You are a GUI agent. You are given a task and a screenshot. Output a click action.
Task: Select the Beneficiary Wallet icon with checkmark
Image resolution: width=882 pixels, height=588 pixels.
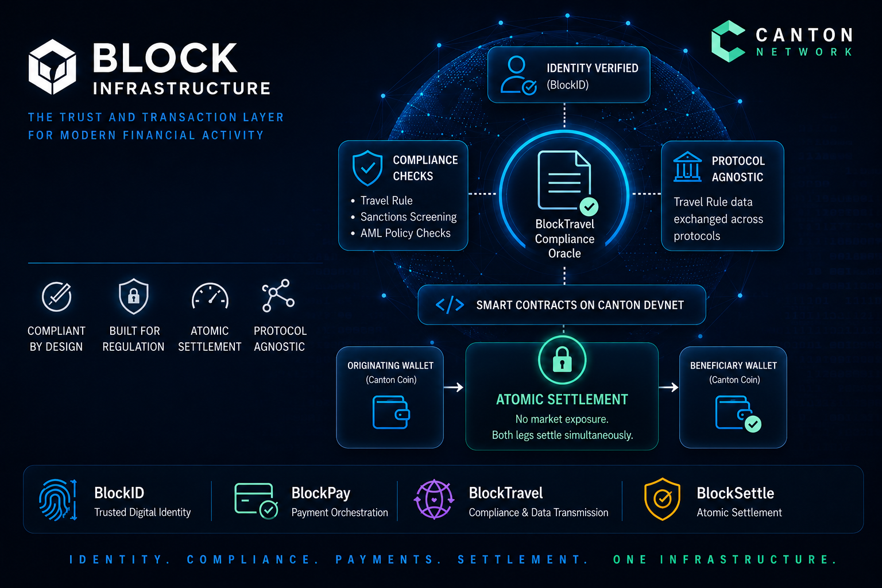[738, 414]
